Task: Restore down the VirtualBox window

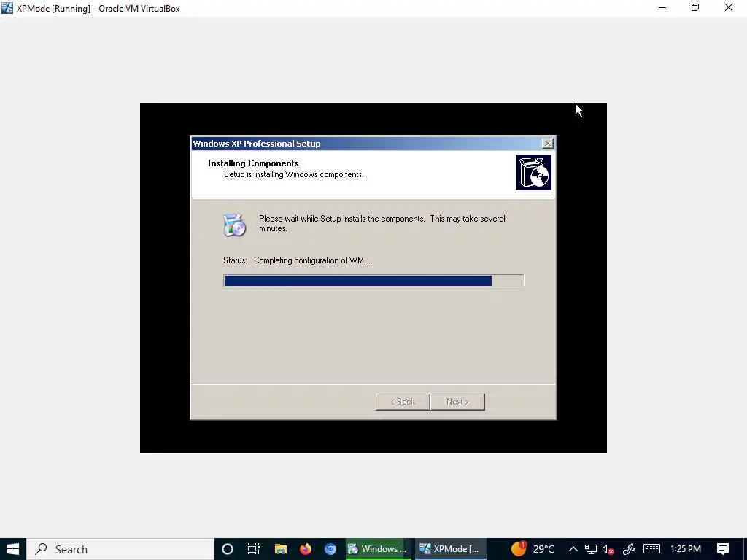Action: click(x=695, y=8)
